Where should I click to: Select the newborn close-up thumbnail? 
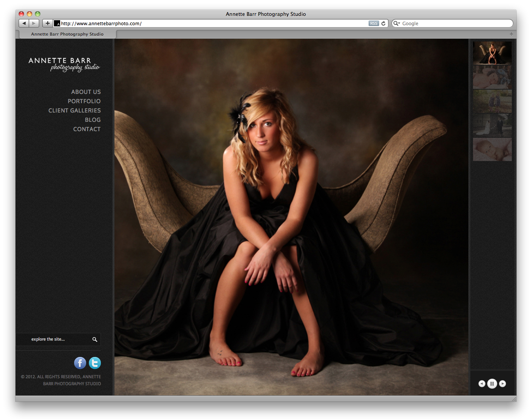pos(492,149)
